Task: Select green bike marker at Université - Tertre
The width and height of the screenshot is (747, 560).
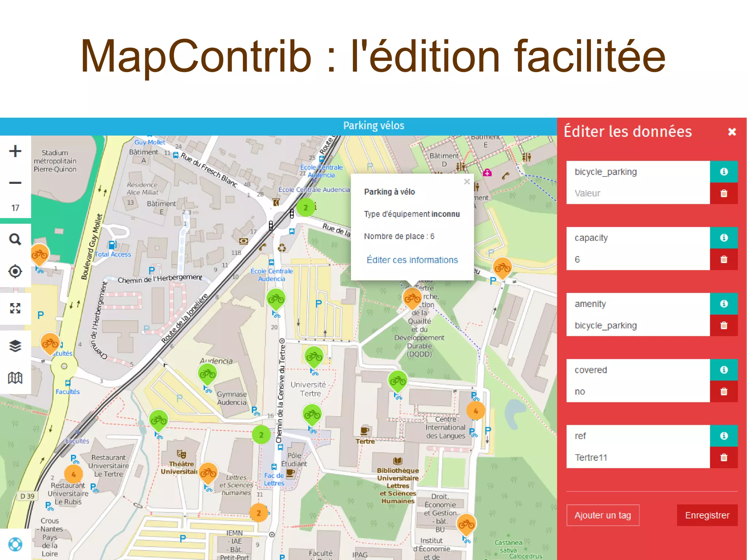Action: 314,357
